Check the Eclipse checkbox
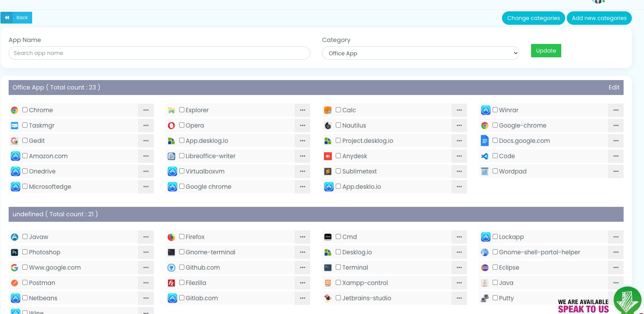 point(495,267)
